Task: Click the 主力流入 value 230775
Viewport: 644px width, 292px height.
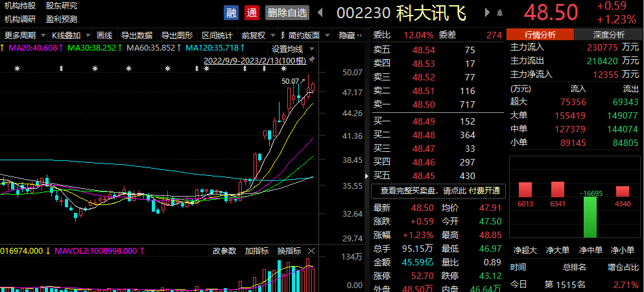Action: tap(602, 47)
